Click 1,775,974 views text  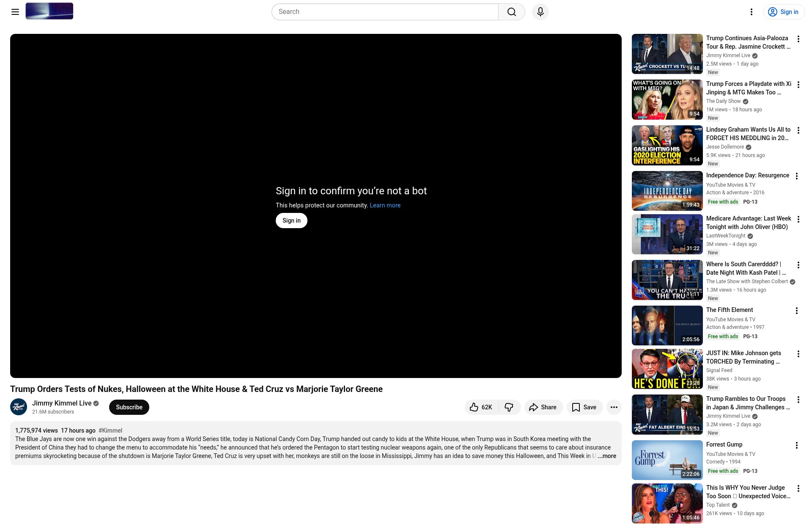coord(36,430)
